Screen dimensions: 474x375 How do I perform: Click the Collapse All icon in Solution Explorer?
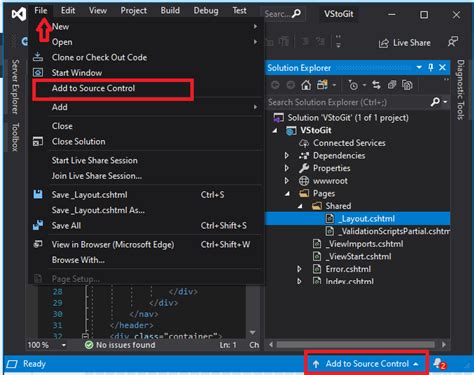392,85
